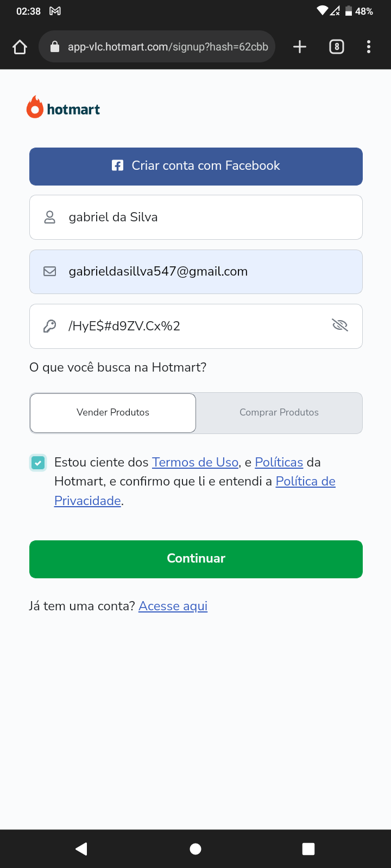Select the Vender Produtos tab

click(112, 412)
